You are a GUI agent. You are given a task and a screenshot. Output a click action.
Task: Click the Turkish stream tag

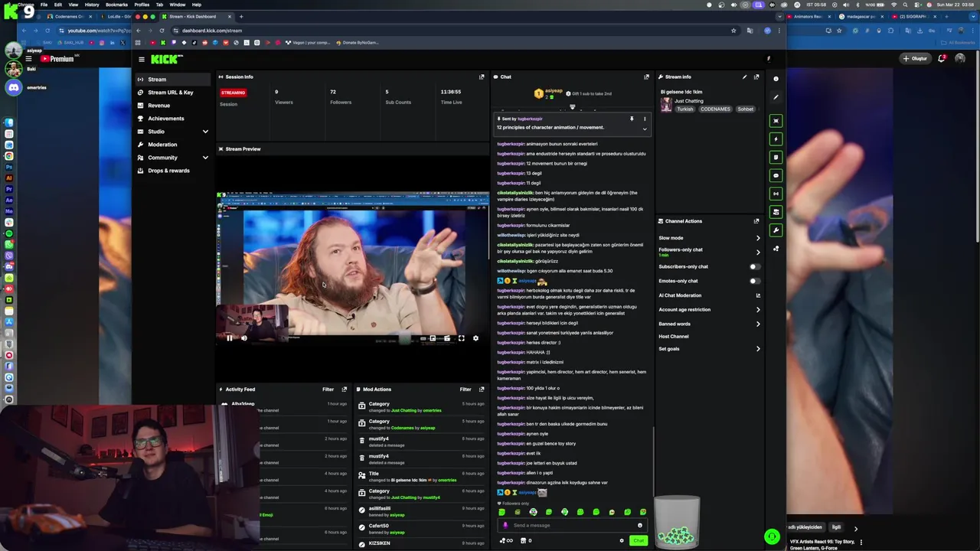tap(684, 109)
